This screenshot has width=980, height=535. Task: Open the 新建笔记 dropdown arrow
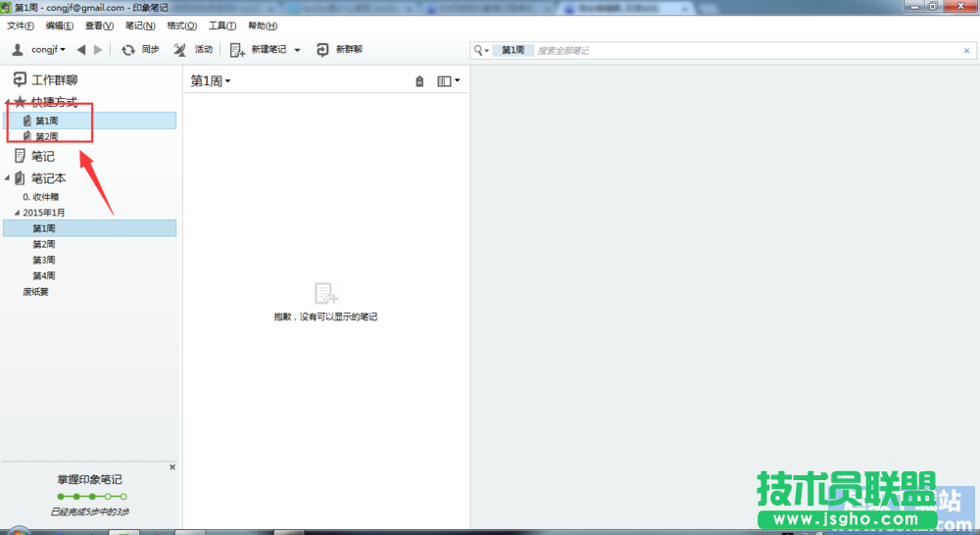click(x=297, y=50)
